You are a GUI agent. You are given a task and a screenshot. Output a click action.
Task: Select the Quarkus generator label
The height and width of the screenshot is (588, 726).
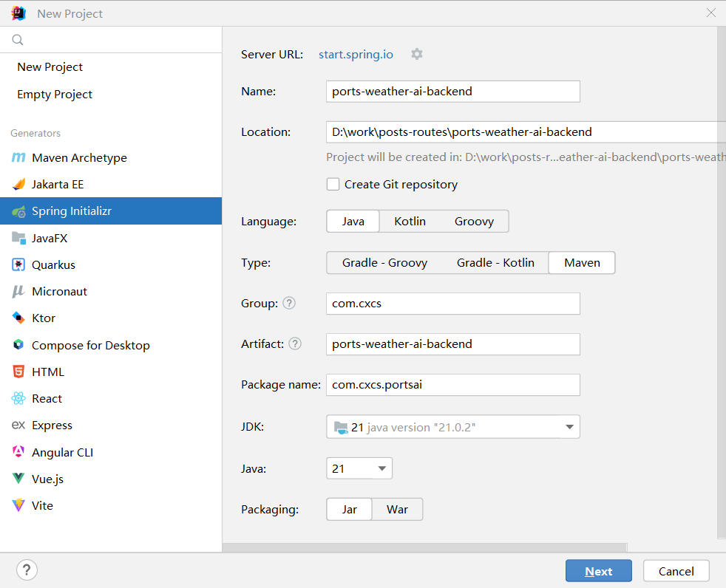[x=53, y=265]
